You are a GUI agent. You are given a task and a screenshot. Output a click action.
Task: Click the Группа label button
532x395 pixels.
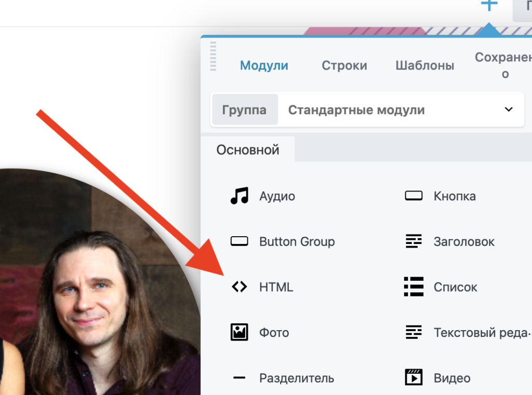pyautogui.click(x=244, y=110)
